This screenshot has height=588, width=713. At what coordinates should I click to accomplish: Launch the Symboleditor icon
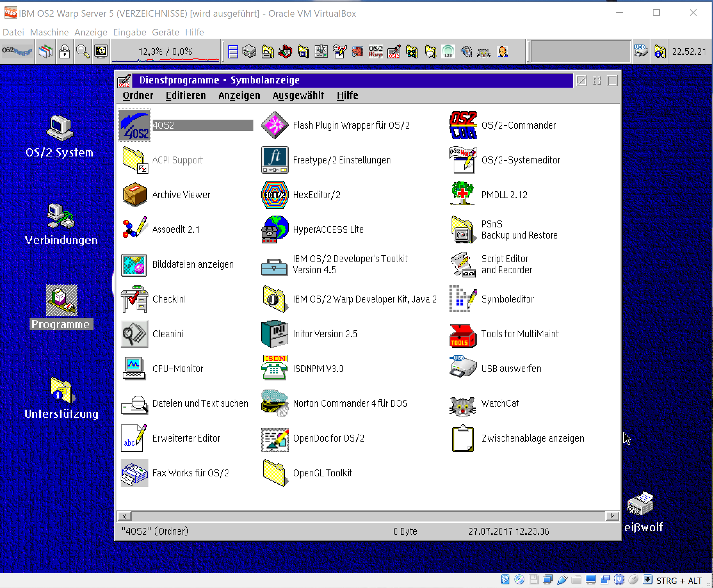(463, 299)
